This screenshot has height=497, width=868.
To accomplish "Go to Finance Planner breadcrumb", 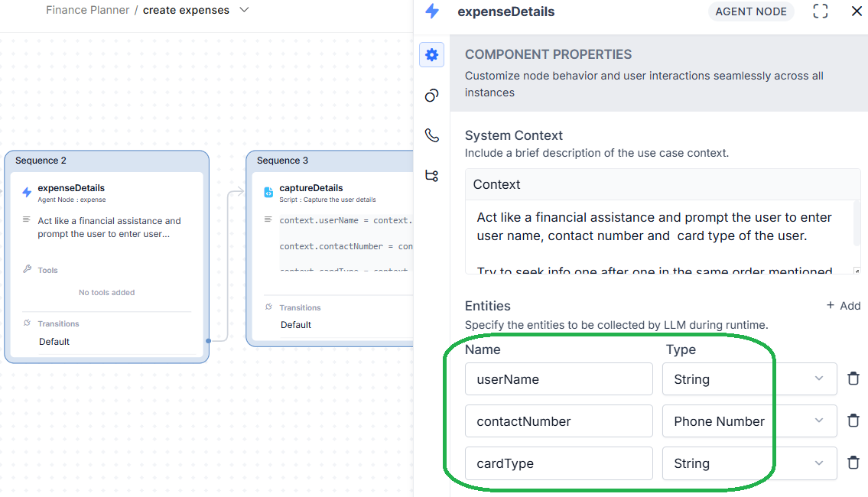I will click(87, 11).
